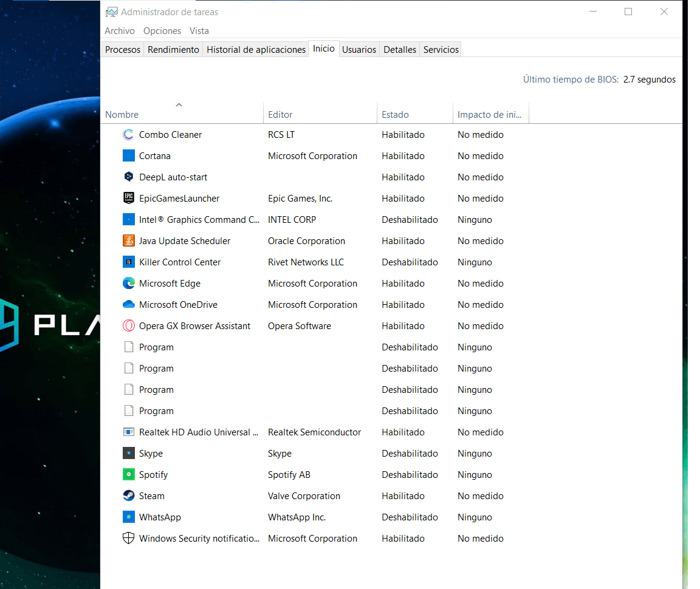Switch to Historial de aplicaciones tab
Image resolution: width=700 pixels, height=589 pixels.
point(256,50)
